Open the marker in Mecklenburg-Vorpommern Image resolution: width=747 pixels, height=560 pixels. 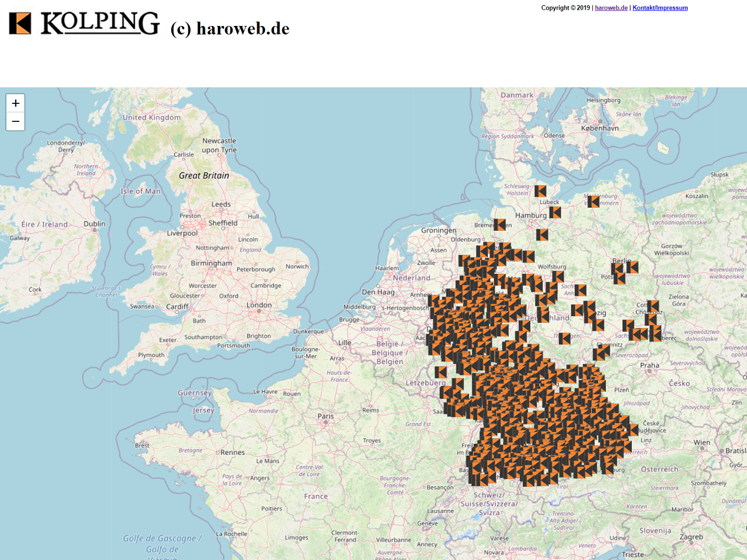593,202
